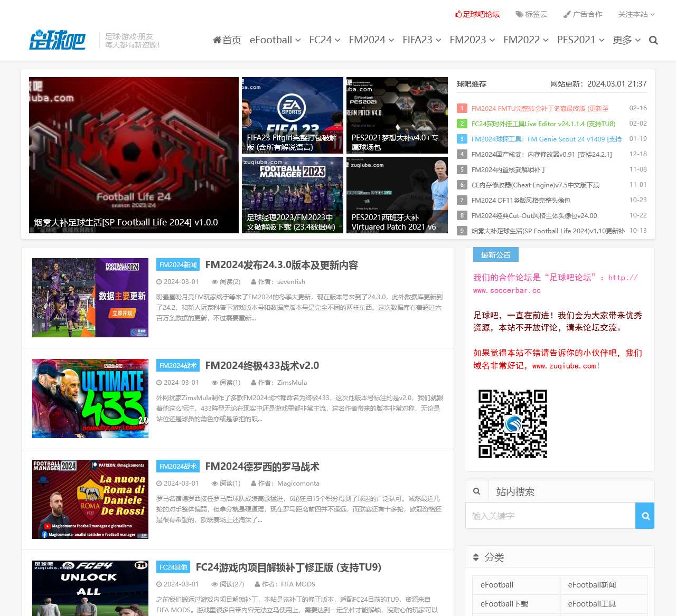The image size is (676, 616).
Task: Open recommended item CE内存修改器 Cheat Engine
Action: tap(536, 185)
